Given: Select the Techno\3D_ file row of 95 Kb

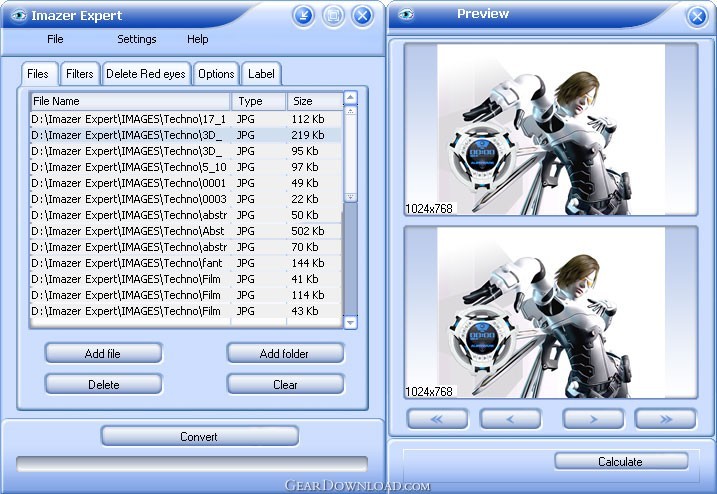Looking at the screenshot, I should pyautogui.click(x=186, y=151).
